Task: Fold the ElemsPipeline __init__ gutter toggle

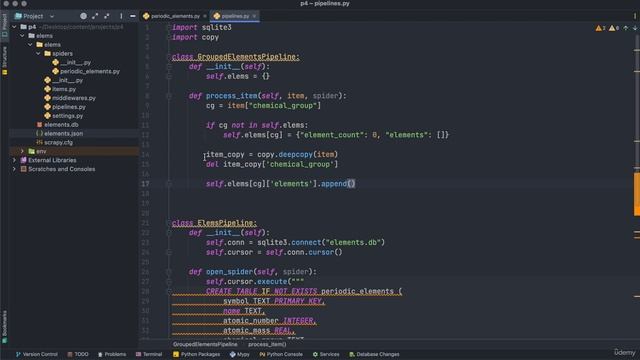Action: point(169,233)
